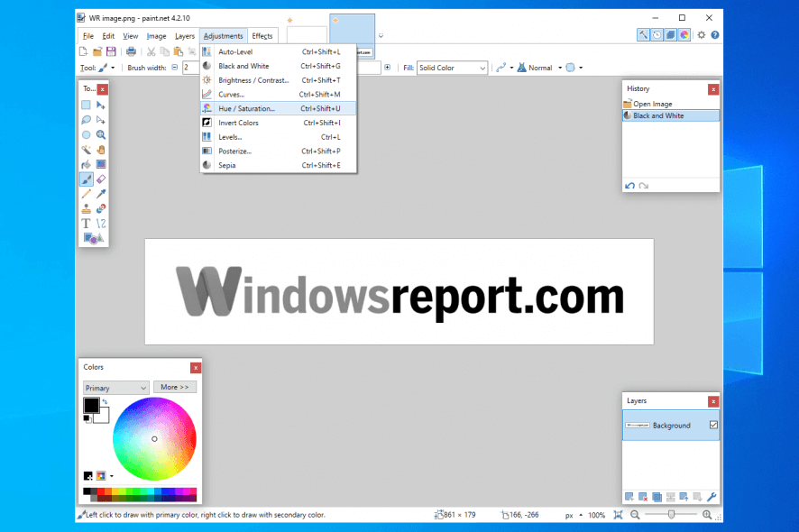Open the palette management dropdown arrow
Image resolution: width=799 pixels, height=532 pixels.
(x=112, y=476)
